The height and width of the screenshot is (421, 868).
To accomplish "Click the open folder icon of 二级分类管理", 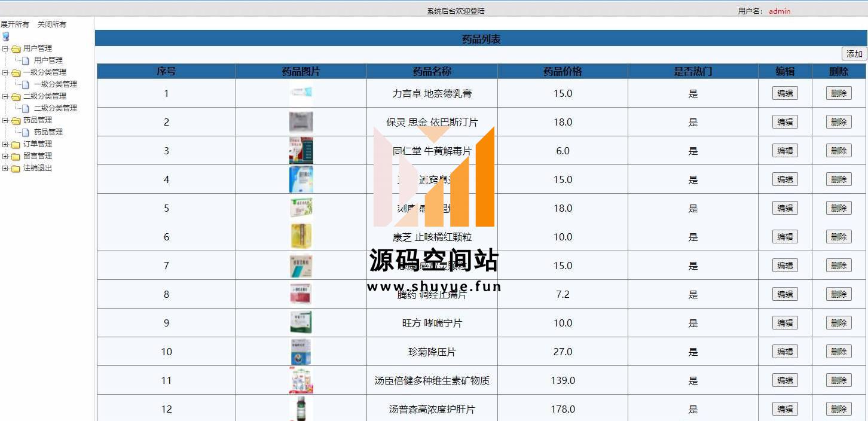I will coord(16,96).
